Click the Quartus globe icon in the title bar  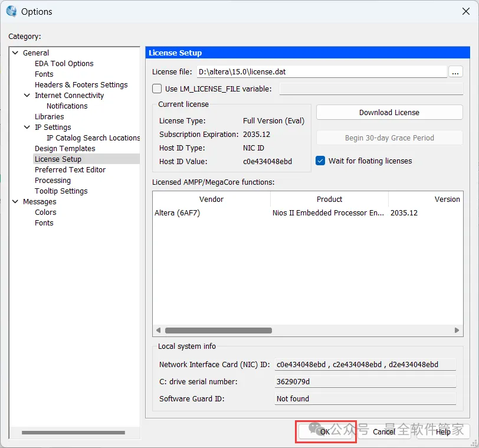click(12, 11)
